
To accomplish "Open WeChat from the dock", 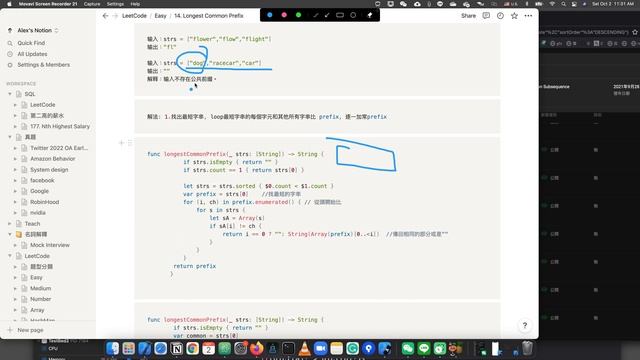I will coord(408,349).
